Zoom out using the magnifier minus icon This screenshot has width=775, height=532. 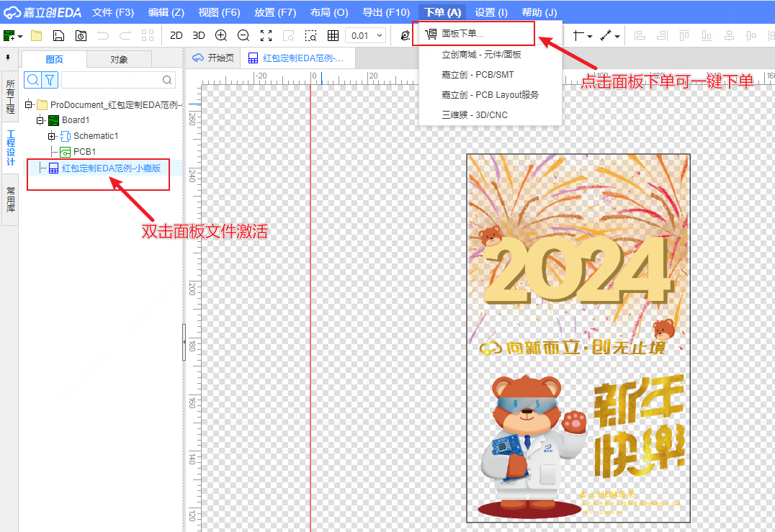243,35
